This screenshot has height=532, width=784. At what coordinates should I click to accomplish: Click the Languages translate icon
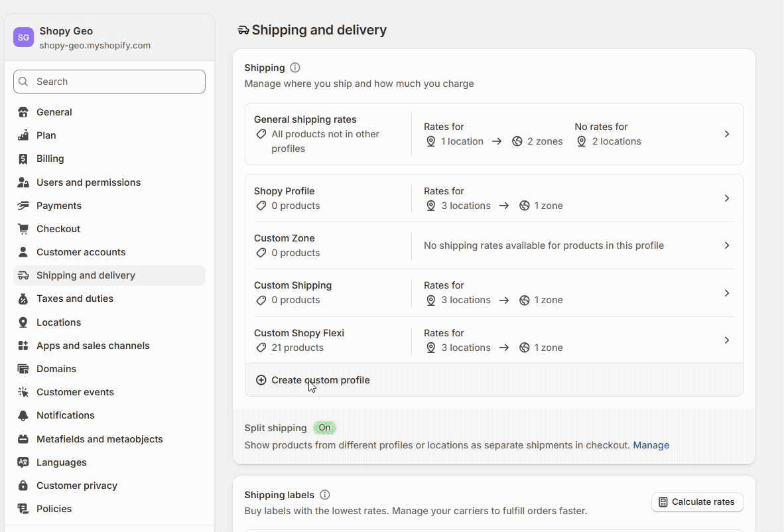coord(23,462)
